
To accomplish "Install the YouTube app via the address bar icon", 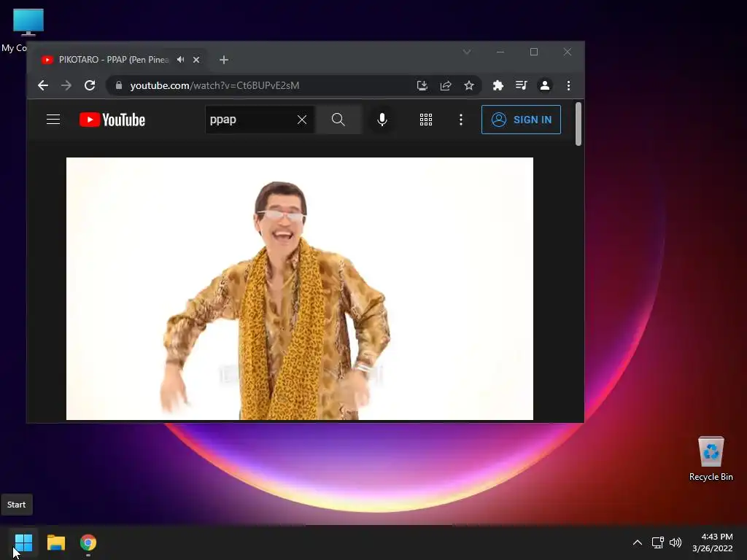I will [422, 85].
